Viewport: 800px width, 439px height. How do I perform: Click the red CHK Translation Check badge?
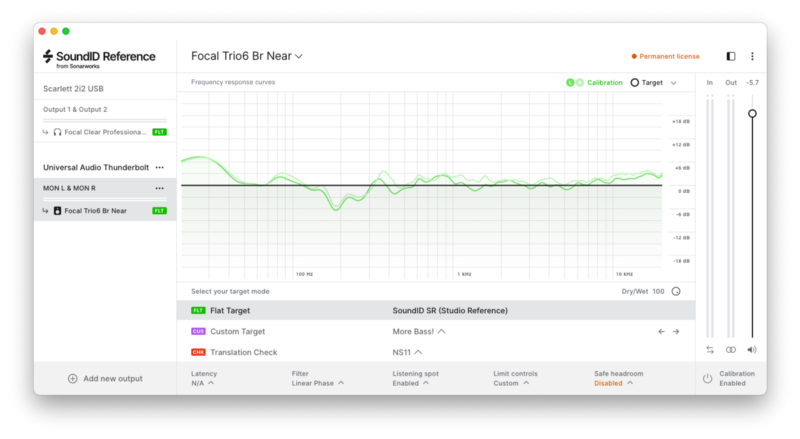(198, 352)
